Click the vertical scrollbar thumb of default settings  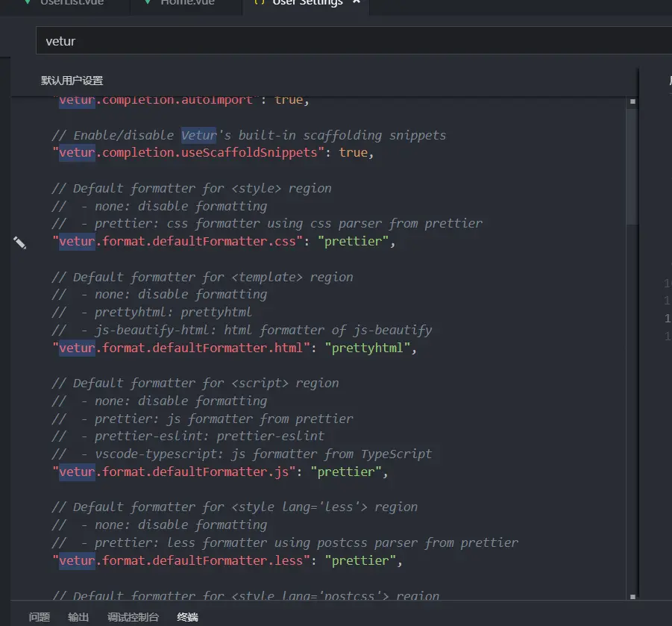point(632,166)
